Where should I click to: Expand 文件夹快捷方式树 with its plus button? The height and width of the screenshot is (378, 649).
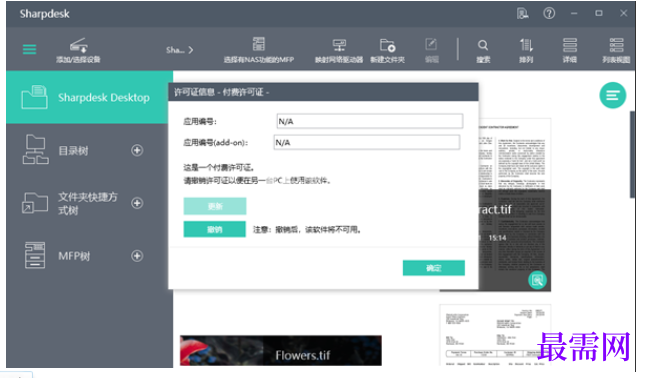coord(137,203)
